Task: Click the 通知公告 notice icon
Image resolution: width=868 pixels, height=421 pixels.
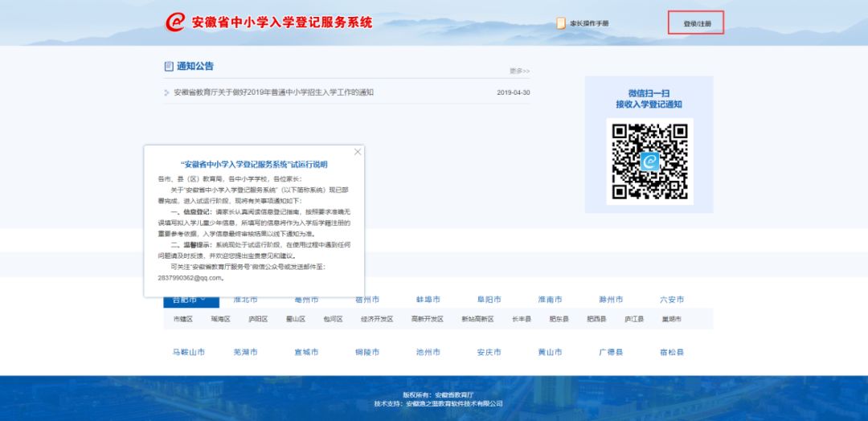Action: tap(169, 66)
